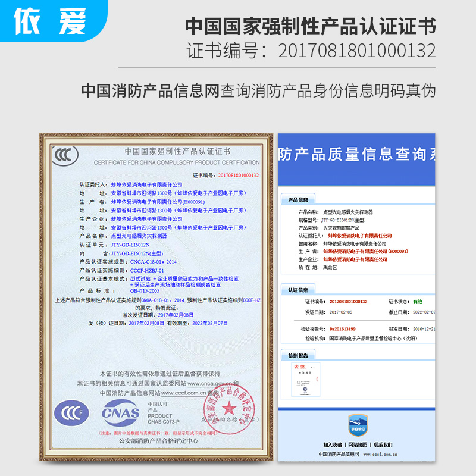Click www.cccf.com.cn link on the certificate
This screenshot has height=476, width=476.
pos(184,393)
